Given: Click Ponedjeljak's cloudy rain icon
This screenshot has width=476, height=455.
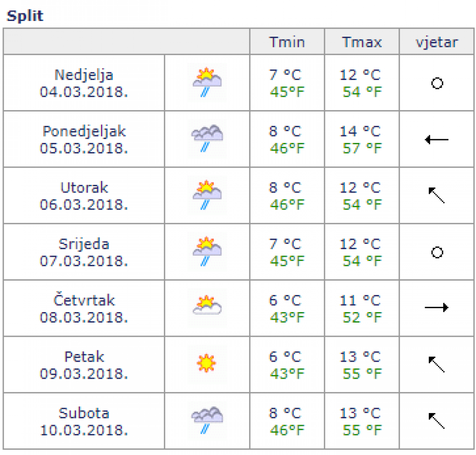Looking at the screenshot, I should (207, 139).
